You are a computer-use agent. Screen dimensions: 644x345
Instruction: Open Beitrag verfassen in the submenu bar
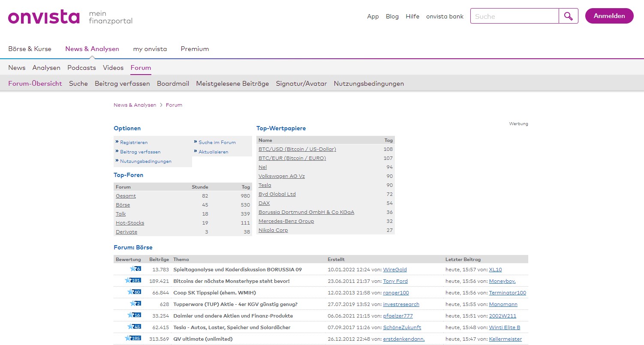point(122,84)
